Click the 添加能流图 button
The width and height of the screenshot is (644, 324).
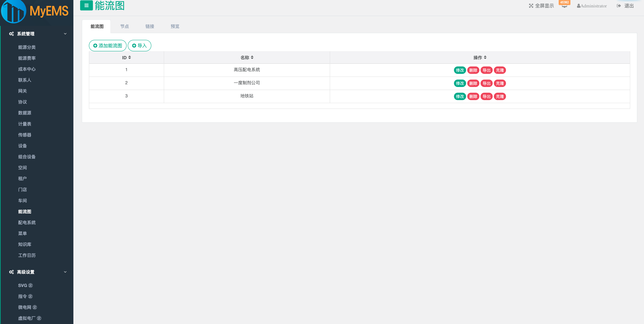tap(108, 46)
